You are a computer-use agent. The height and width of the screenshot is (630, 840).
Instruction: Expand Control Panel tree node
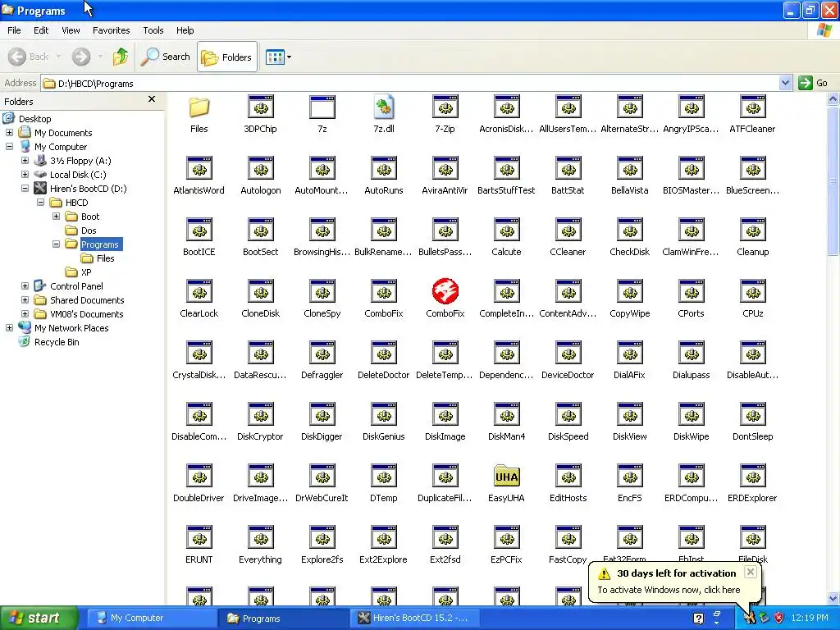coord(25,285)
